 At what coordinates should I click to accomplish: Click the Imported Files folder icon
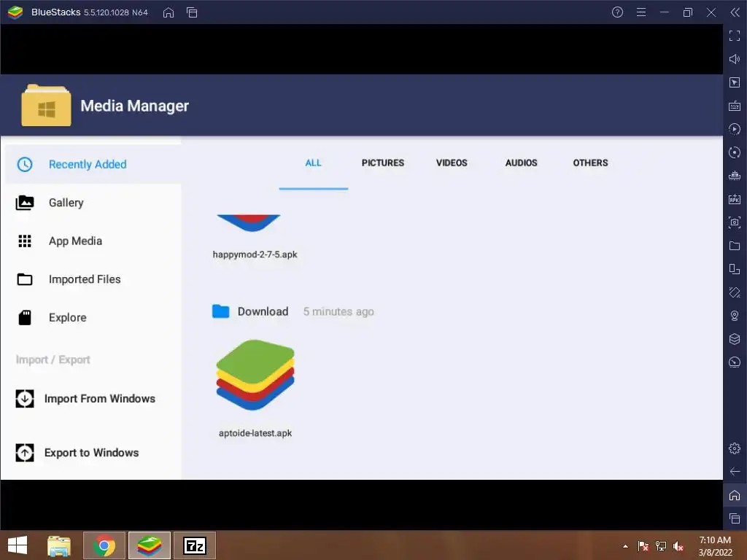click(25, 279)
